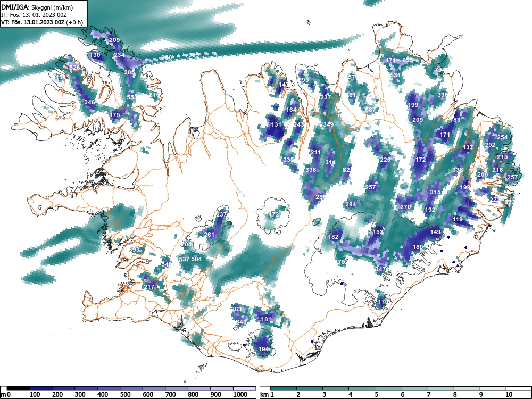Click the visibility value 540
The image size is (532, 399).
coord(166,264)
